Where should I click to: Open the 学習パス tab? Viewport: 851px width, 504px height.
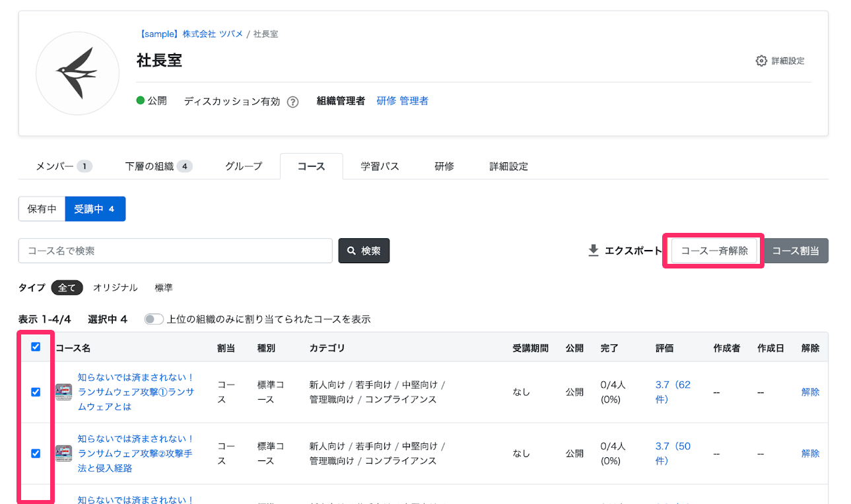(380, 166)
